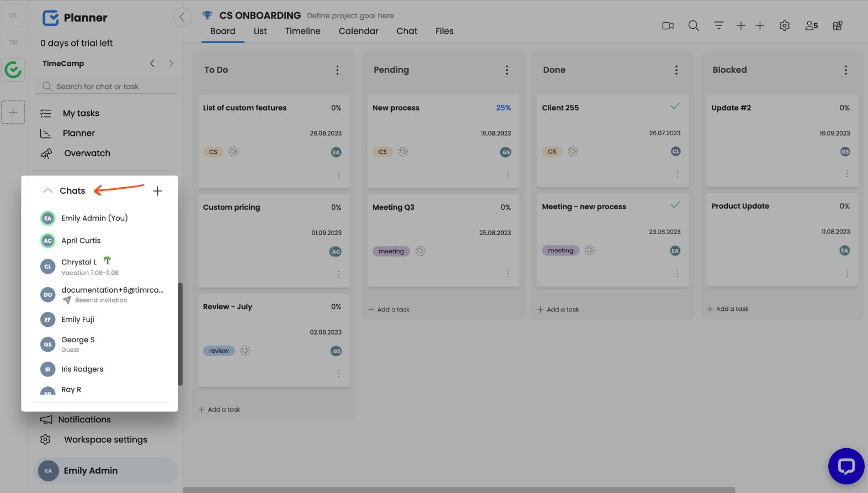Open options on Custom pricing card
This screenshot has width=868, height=493.
click(x=338, y=274)
